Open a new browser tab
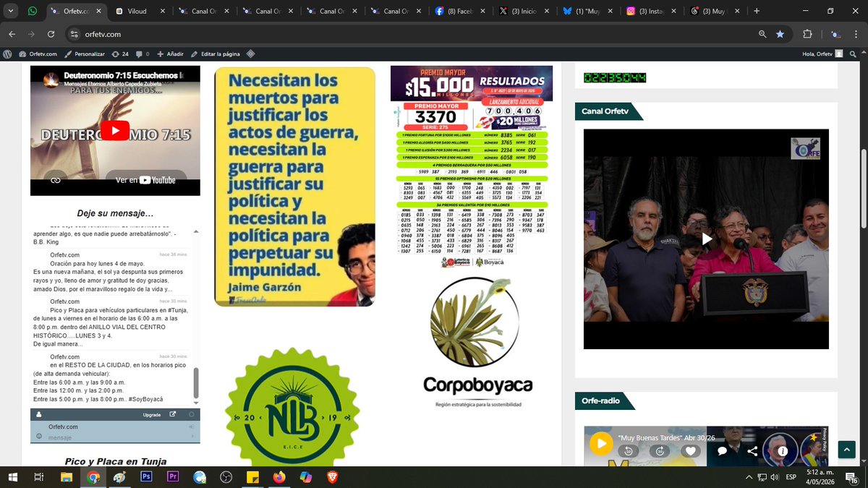Screen dimensions: 868x488 pos(757,11)
